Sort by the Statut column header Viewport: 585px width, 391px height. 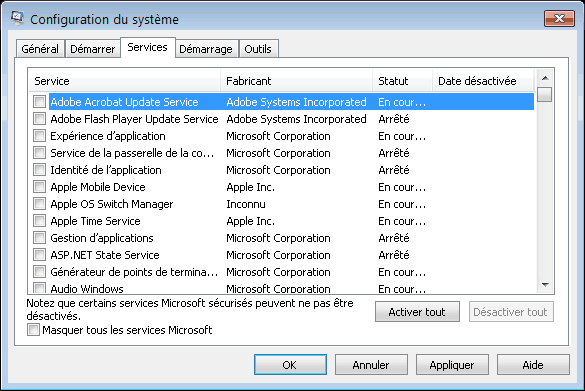coord(403,81)
